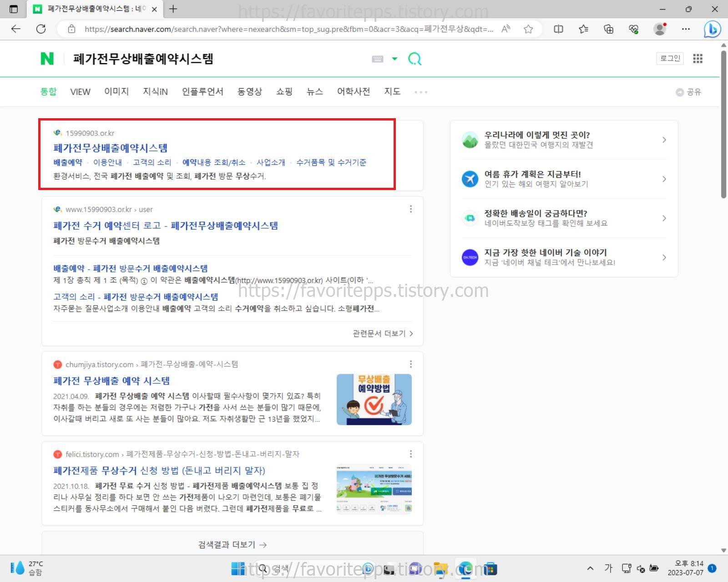728x582 pixels.
Task: Open the 지식iN tab
Action: [x=155, y=91]
